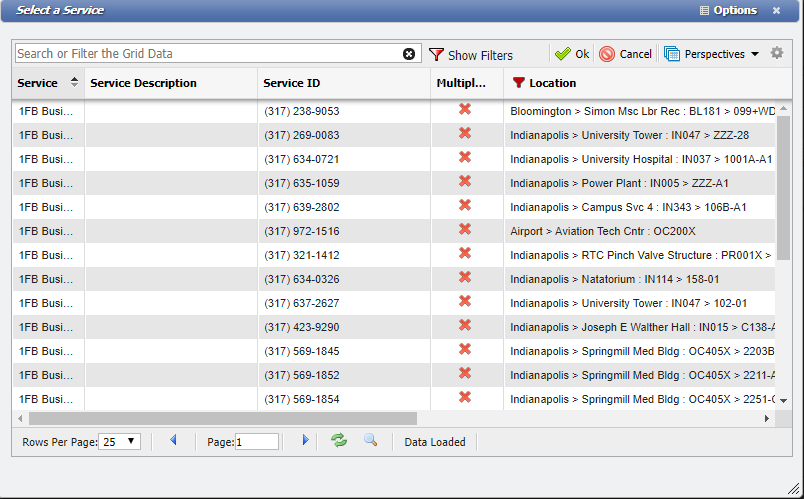Click the Location column filter icon

[x=518, y=83]
